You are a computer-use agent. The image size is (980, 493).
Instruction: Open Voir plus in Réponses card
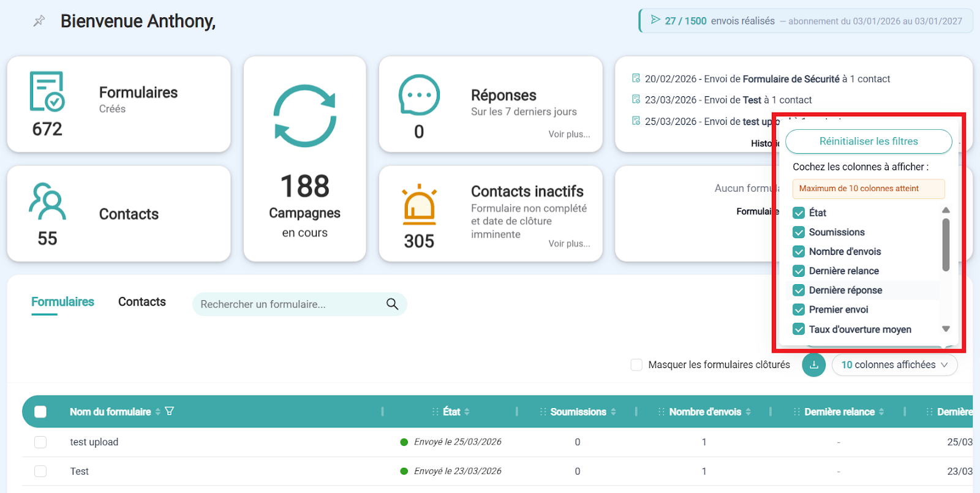(568, 134)
